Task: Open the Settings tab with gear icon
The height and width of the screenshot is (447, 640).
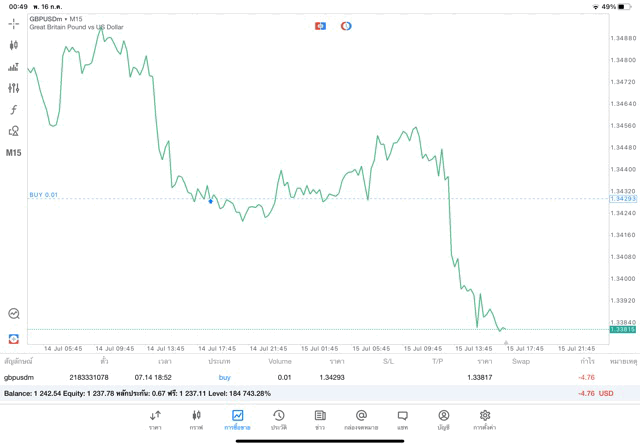Action: click(485, 418)
